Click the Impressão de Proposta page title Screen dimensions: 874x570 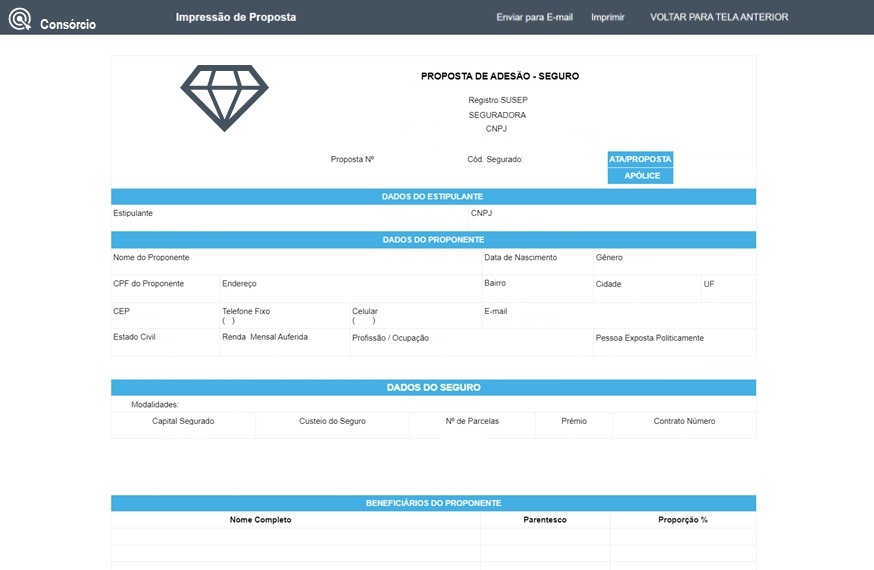point(235,17)
